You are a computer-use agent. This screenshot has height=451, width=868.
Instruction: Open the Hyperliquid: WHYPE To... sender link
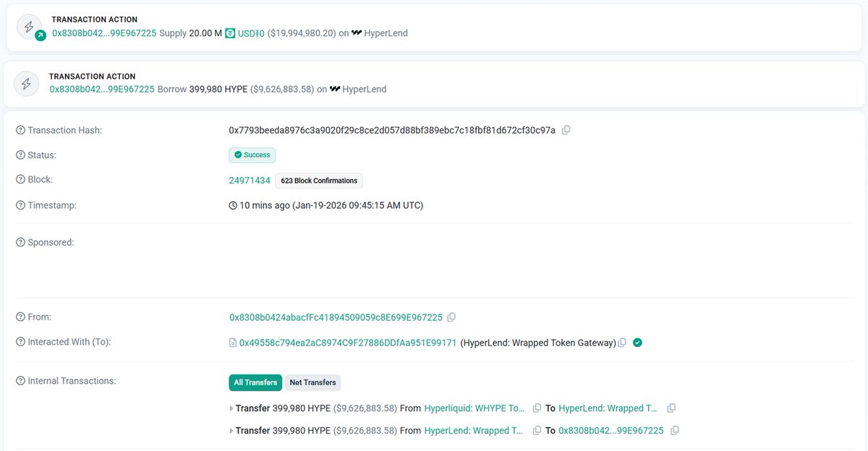click(476, 408)
